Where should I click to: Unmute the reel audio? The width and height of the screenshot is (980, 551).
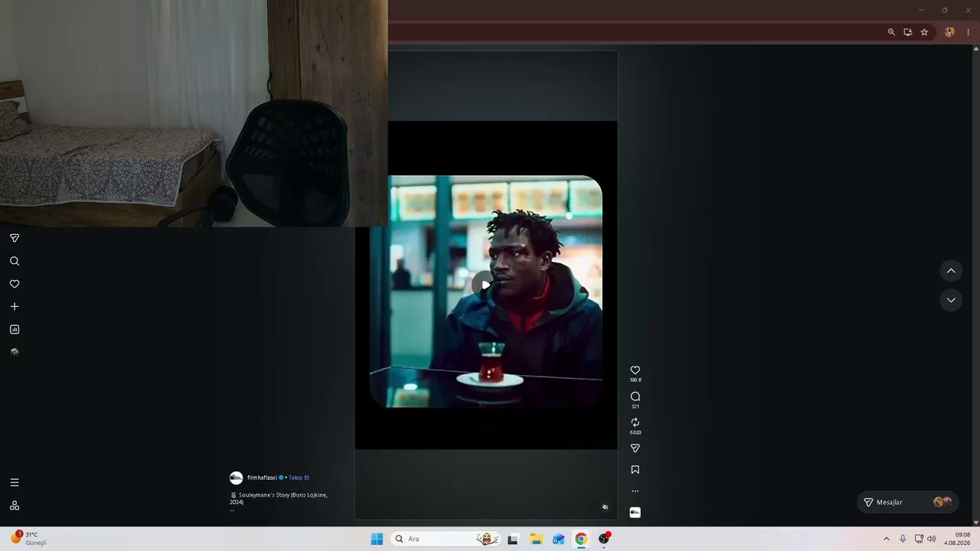pos(605,507)
